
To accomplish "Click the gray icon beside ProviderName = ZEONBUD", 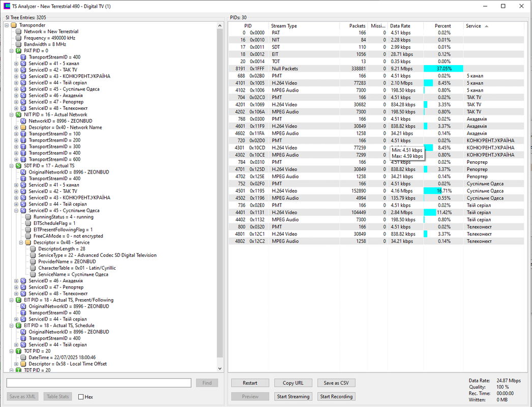I will tap(33, 261).
